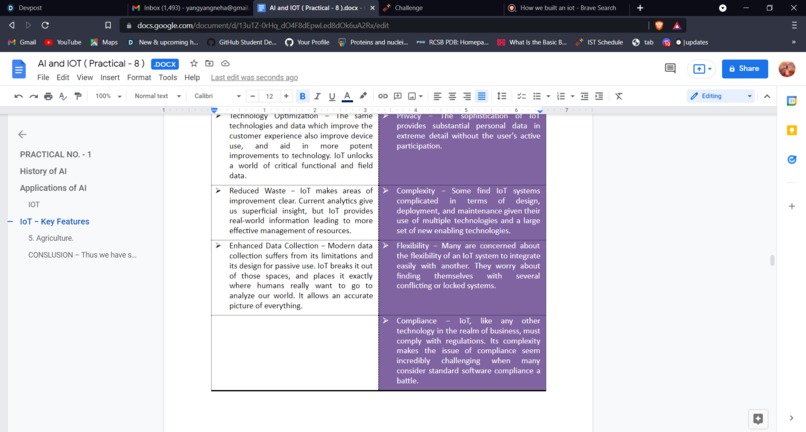The image size is (806, 432).
Task: Justify the text alignment
Action: (x=482, y=96)
